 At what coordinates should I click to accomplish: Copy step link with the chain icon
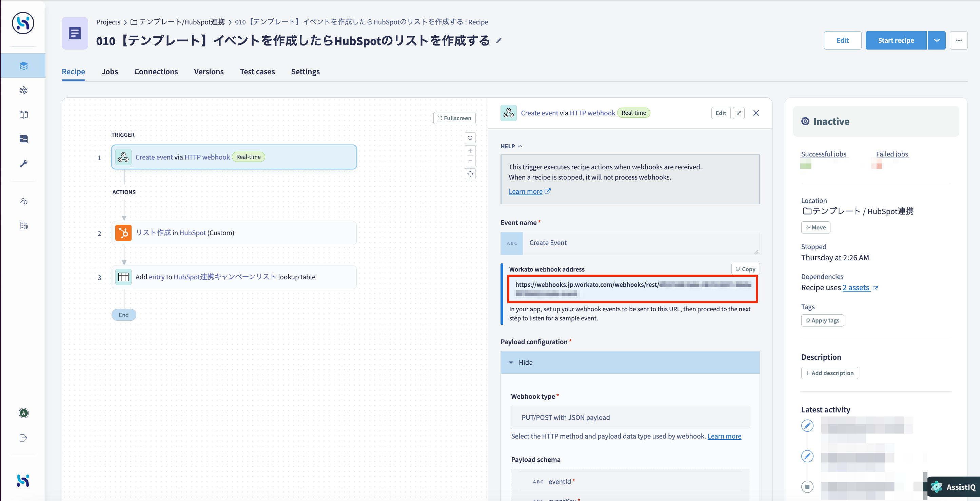(739, 113)
